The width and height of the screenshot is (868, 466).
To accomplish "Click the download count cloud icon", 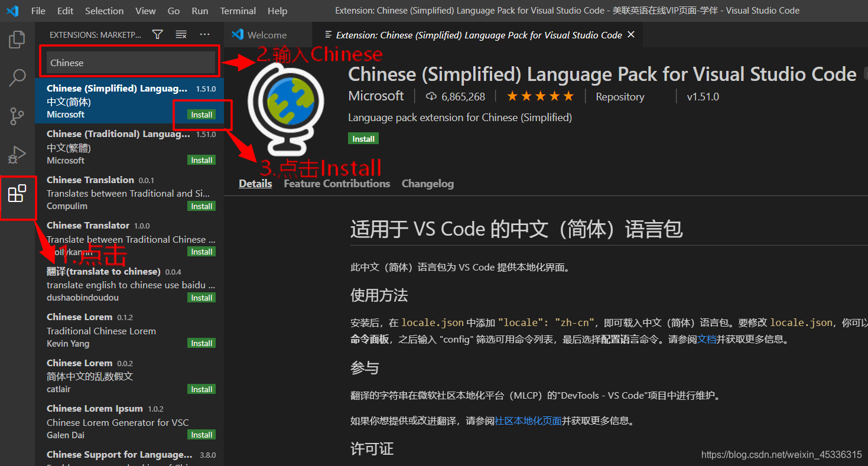I will point(431,96).
